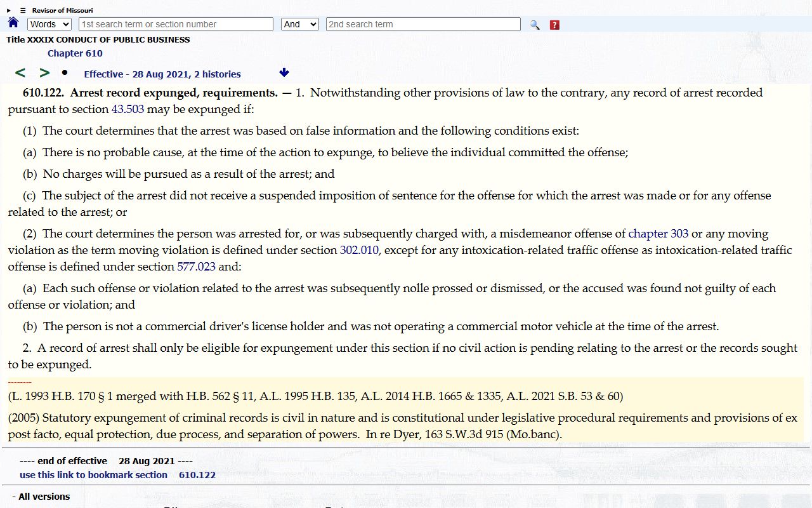
Task: Click Revisor of Missouri title
Action: click(62, 10)
